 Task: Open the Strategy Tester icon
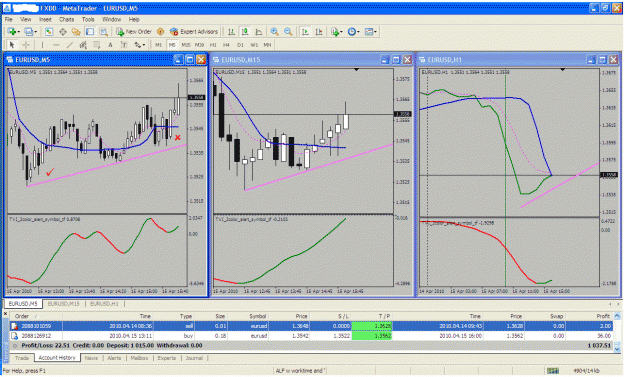click(x=103, y=31)
